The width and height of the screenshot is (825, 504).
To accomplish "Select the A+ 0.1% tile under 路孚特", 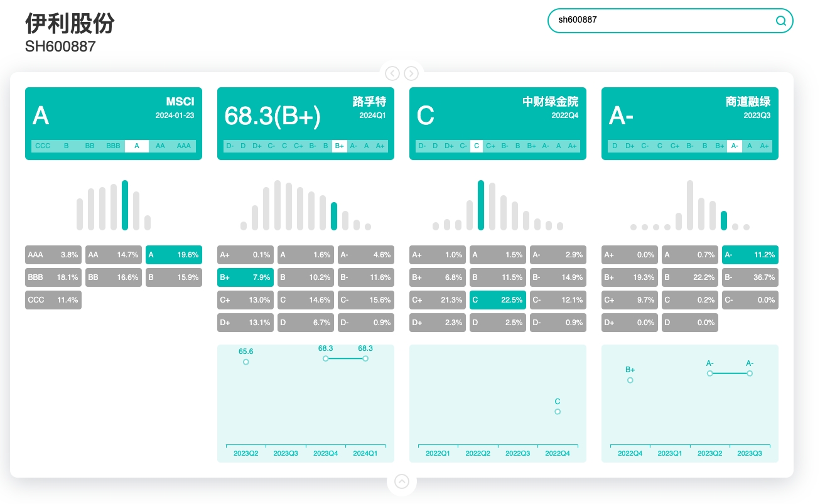I will pyautogui.click(x=245, y=255).
